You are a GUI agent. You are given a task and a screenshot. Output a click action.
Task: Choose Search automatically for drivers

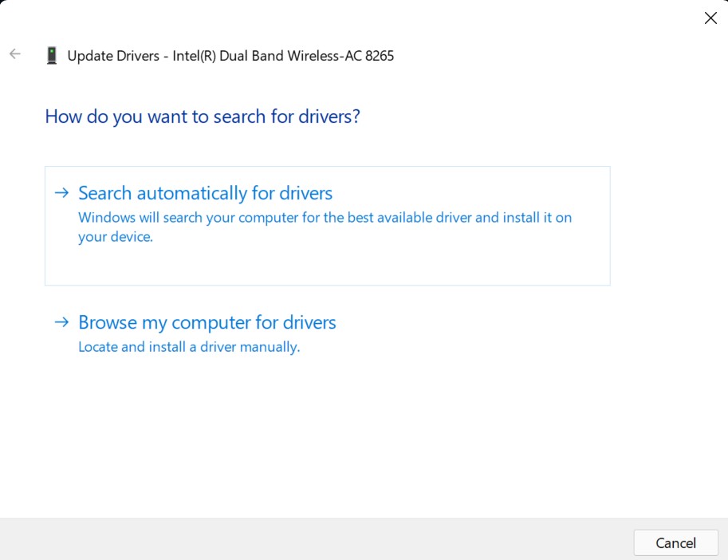pyautogui.click(x=205, y=192)
